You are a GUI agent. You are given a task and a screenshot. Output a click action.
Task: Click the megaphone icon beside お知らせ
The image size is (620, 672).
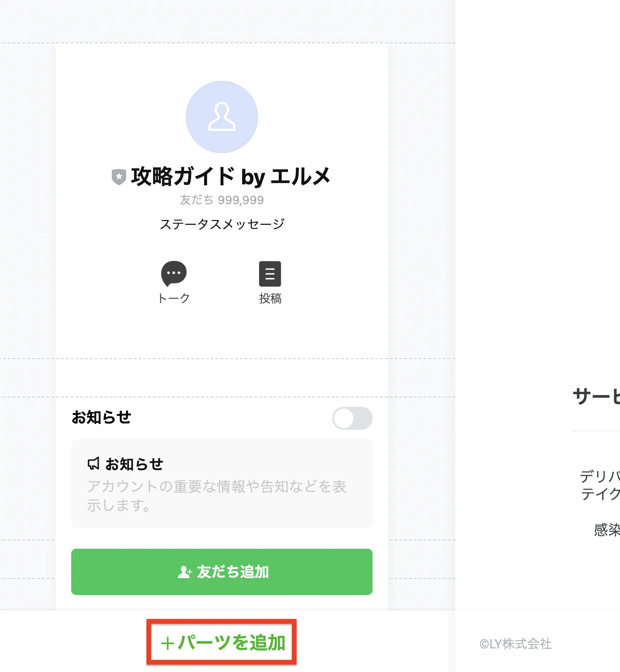click(x=93, y=464)
